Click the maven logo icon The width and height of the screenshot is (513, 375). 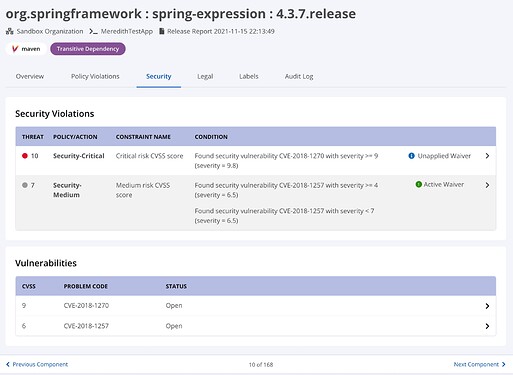coord(15,49)
